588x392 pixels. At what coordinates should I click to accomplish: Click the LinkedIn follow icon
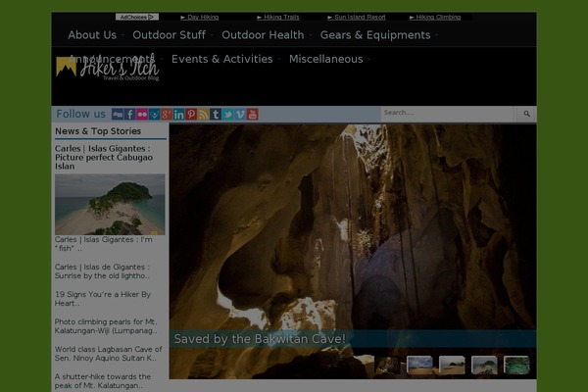[178, 115]
